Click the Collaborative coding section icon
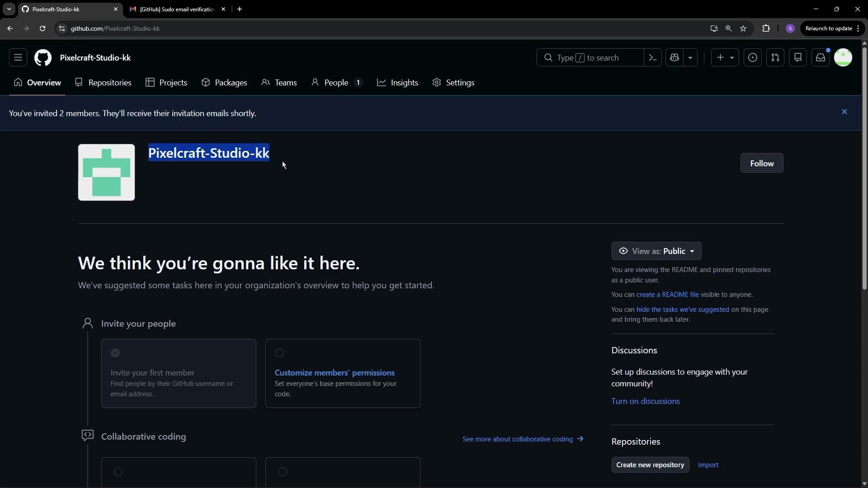The width and height of the screenshot is (868, 488). tap(88, 436)
